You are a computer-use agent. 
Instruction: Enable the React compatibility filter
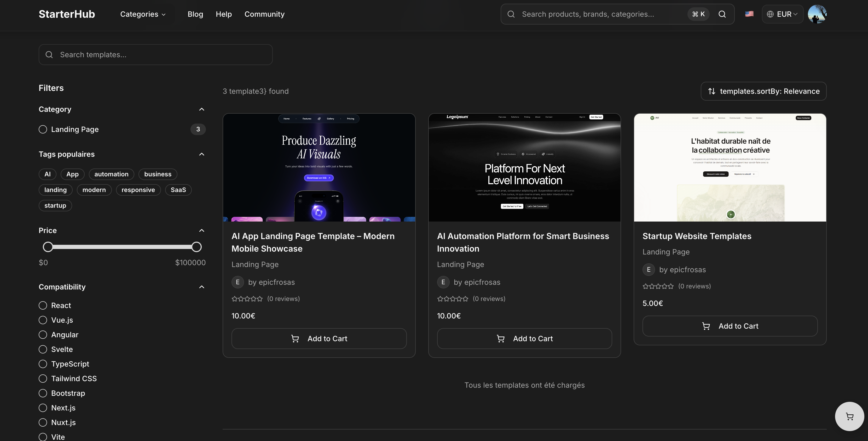[x=43, y=306]
